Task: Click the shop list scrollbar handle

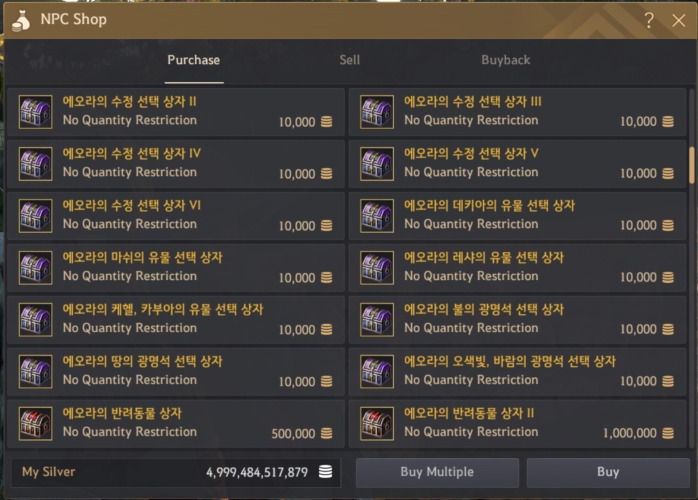Action: 692,165
